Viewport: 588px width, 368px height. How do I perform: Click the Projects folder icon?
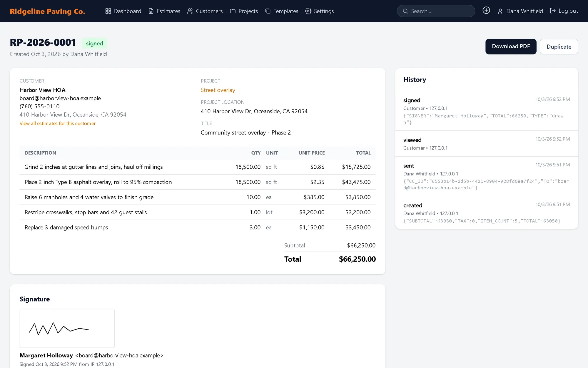pyautogui.click(x=233, y=11)
